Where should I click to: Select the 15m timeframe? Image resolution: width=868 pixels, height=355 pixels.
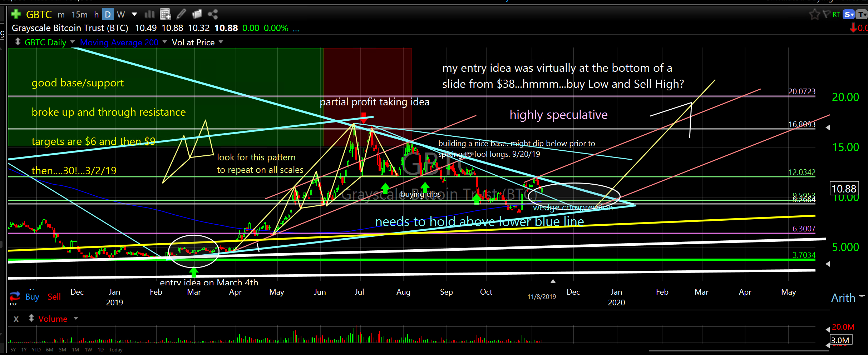(x=79, y=15)
